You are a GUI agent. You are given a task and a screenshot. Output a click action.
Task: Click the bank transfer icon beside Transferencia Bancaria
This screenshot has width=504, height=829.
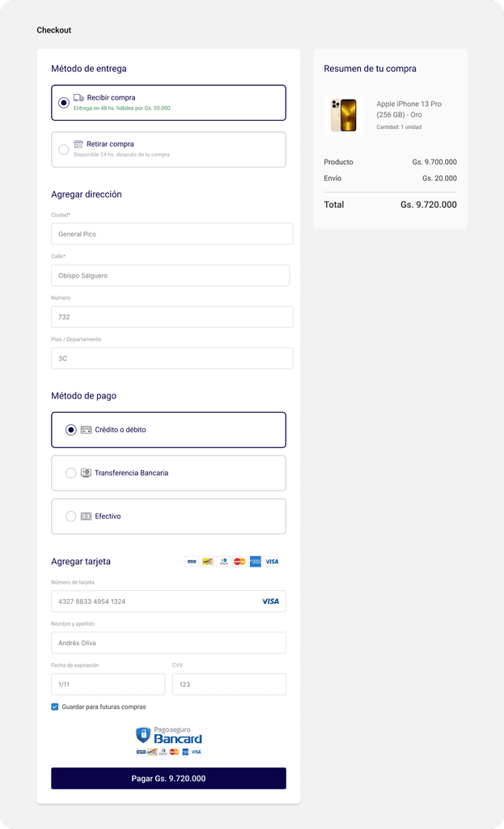click(x=86, y=473)
